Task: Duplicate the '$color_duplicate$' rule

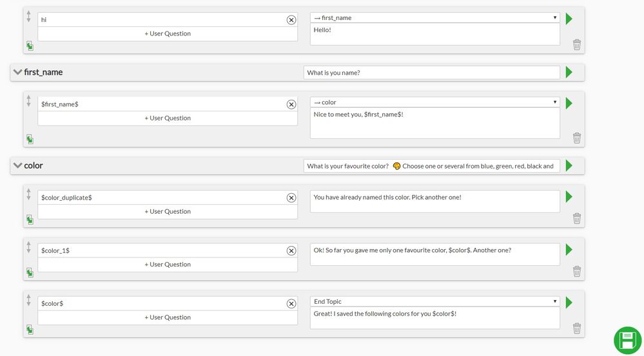Action: pos(30,220)
